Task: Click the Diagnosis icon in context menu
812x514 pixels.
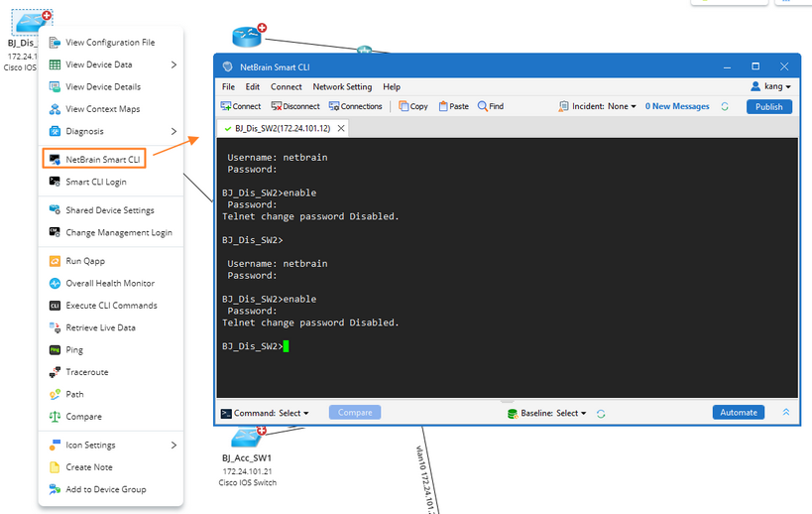Action: [55, 132]
